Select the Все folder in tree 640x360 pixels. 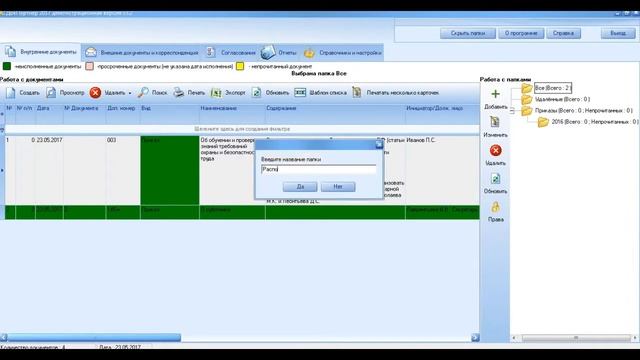click(x=553, y=88)
